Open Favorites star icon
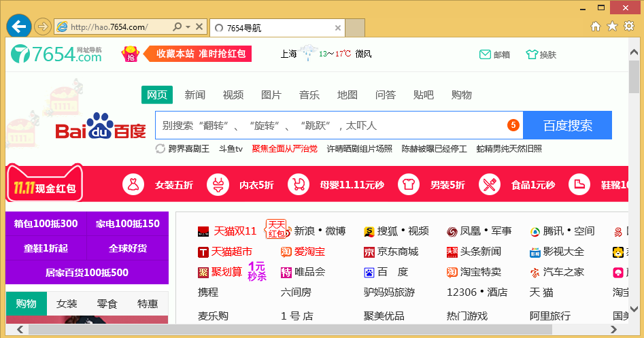The image size is (644, 338). pyautogui.click(x=612, y=27)
